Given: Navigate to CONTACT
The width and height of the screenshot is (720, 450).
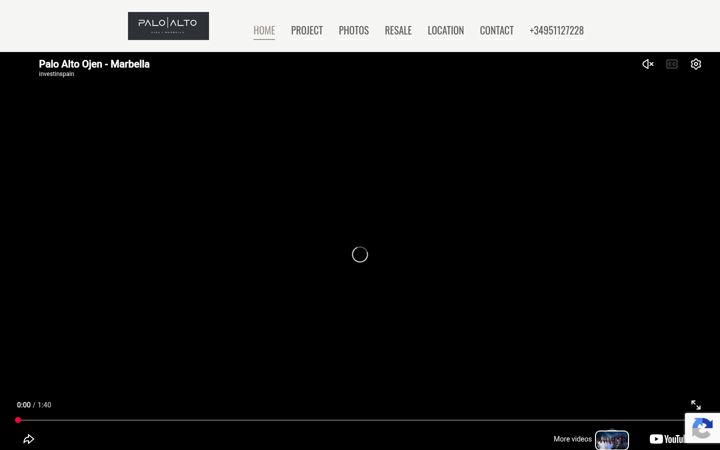Looking at the screenshot, I should (x=496, y=30).
